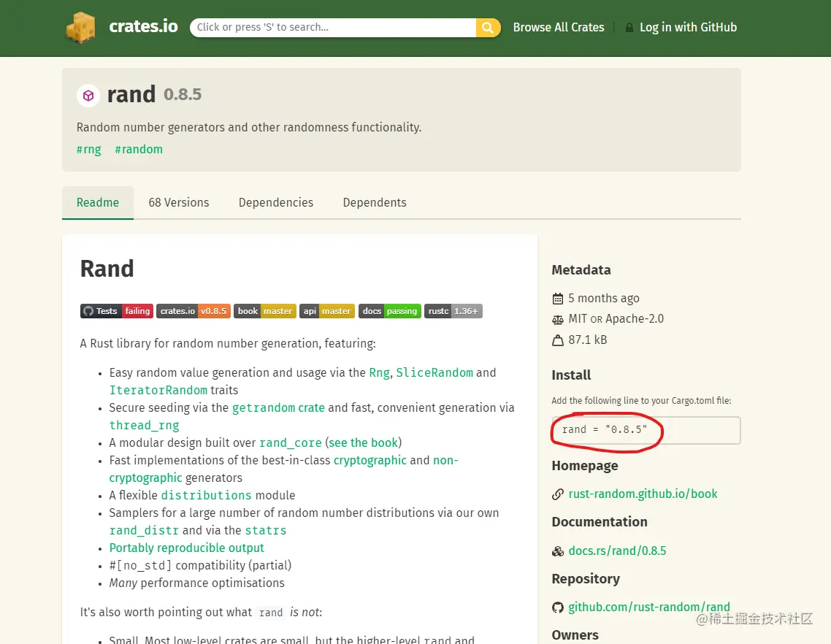Screen dimensions: 831x644
Task: Click the rand = "0.8.5" install snippet
Action: 646,430
